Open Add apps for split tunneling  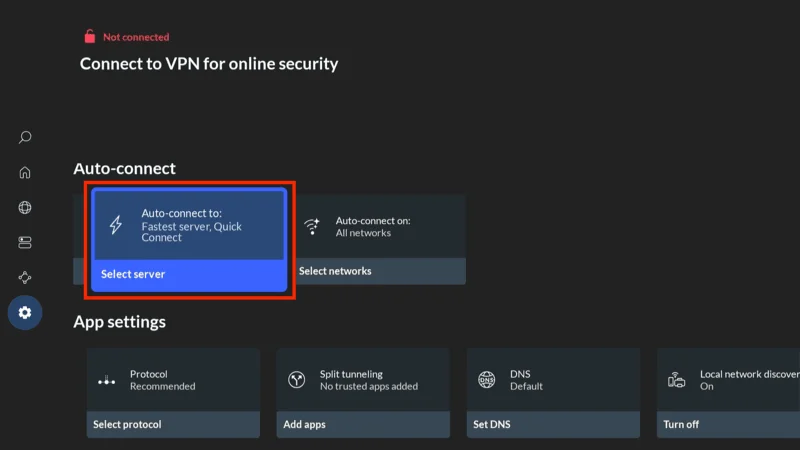coord(306,424)
